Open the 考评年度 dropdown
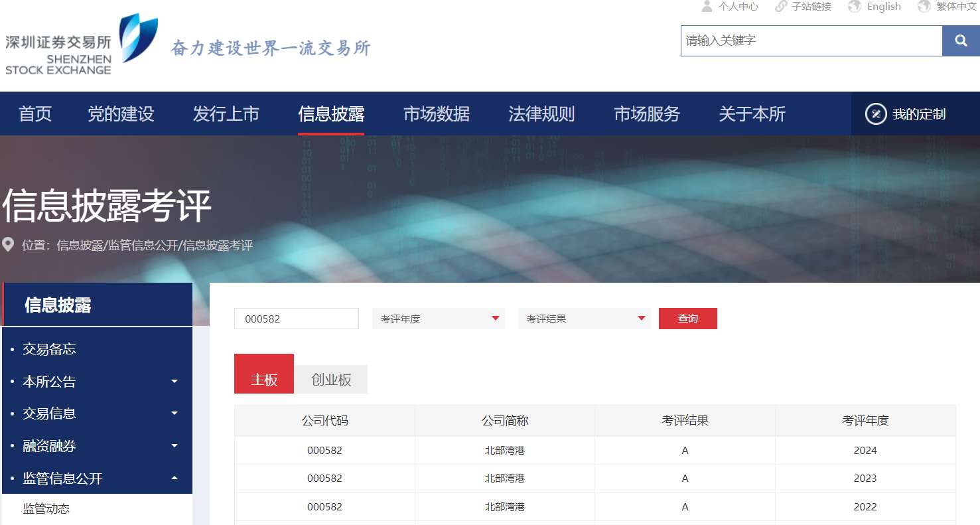This screenshot has height=525, width=980. coord(438,319)
